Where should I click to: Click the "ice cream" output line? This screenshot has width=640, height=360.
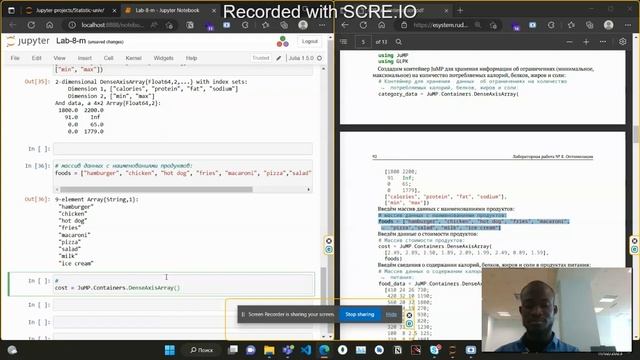click(76, 263)
